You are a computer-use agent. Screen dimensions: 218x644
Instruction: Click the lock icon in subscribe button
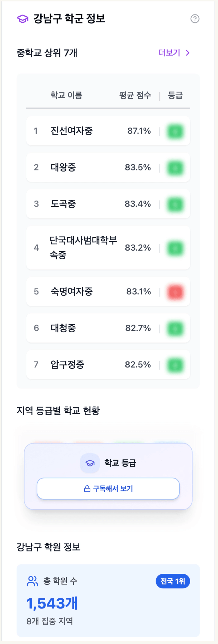[87, 489]
